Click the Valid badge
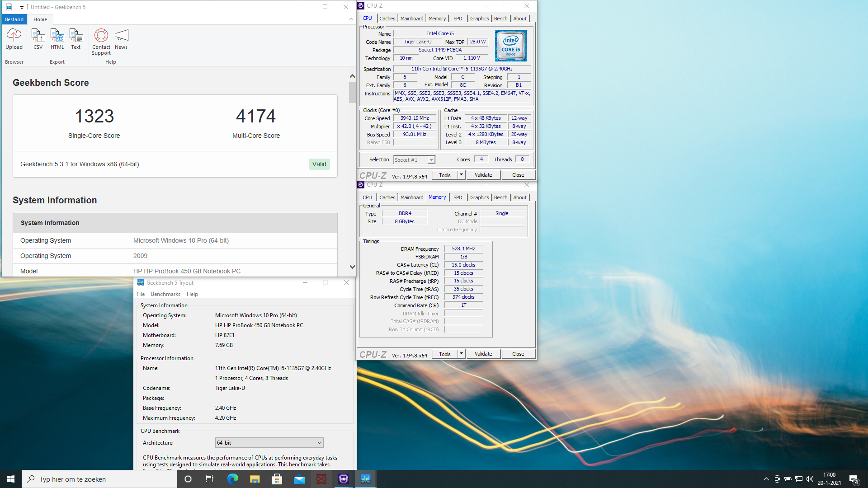This screenshot has height=488, width=868. 319,164
